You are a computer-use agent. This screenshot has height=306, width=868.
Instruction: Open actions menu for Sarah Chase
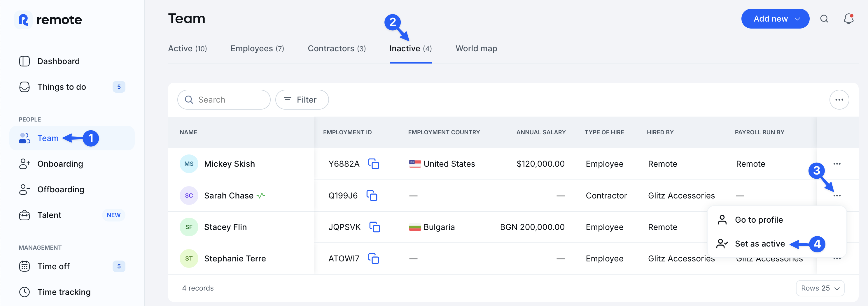point(837,196)
